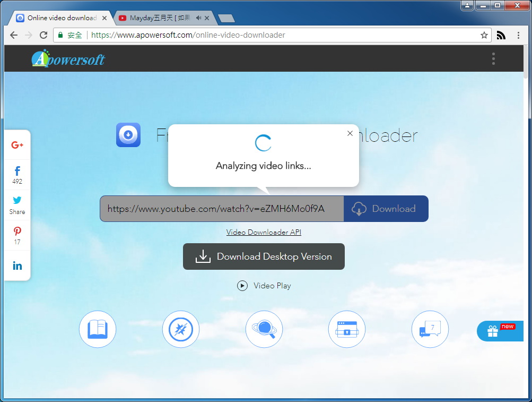
Task: Reload the page
Action: tap(43, 35)
